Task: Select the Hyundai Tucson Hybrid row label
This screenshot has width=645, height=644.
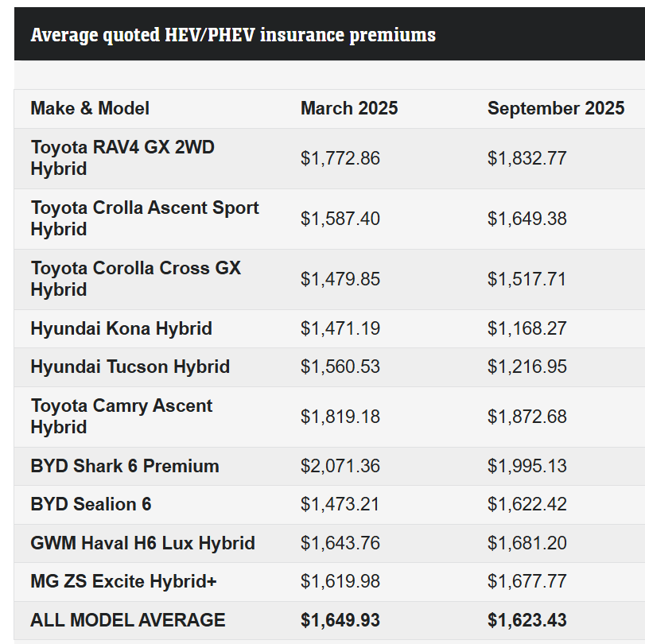Action: (130, 367)
